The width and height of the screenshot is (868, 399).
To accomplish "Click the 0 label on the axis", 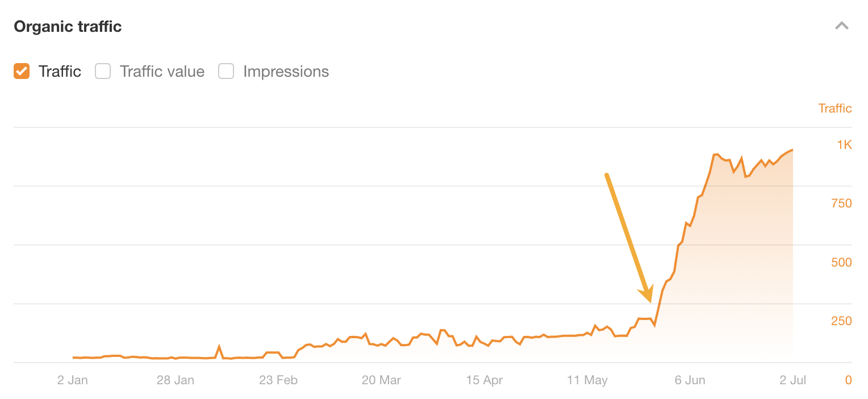I will [848, 380].
